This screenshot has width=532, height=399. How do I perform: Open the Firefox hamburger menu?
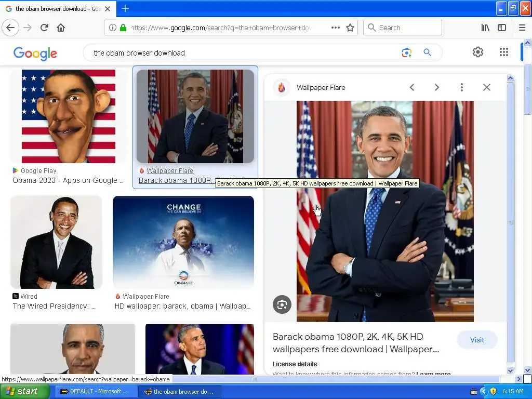pos(522,28)
